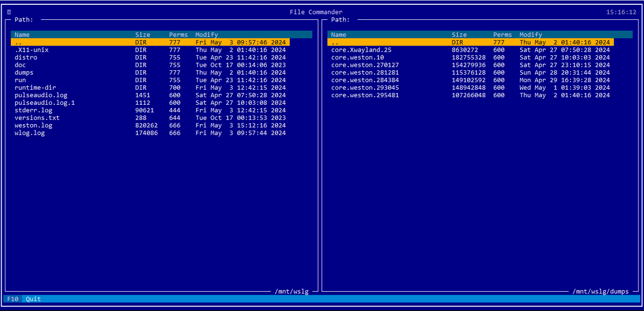Click the size 174086 of wlog.log
Screen dimensions: 644x311
[x=147, y=133]
